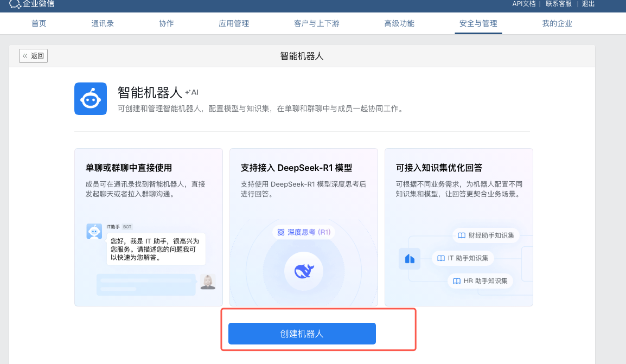
Task: Open the 联系客服 link
Action: (x=558, y=4)
